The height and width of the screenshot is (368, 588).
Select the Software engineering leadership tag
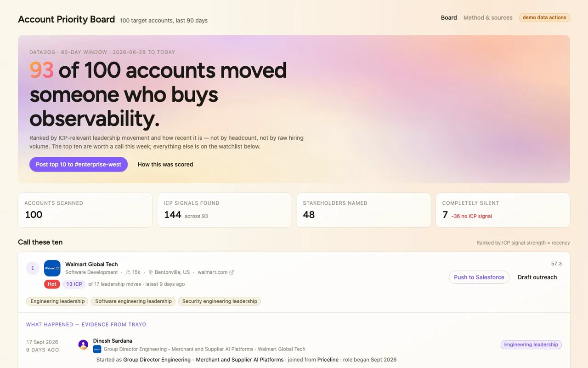pos(133,301)
